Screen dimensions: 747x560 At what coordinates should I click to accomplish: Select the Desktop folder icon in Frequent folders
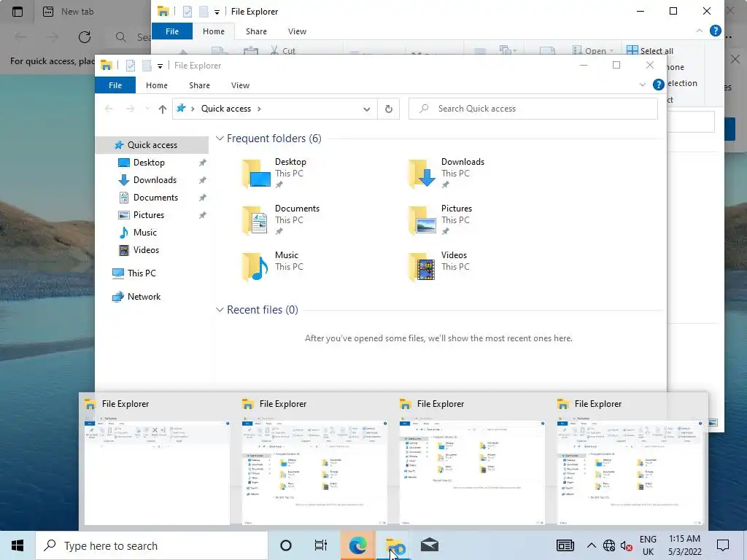click(256, 174)
